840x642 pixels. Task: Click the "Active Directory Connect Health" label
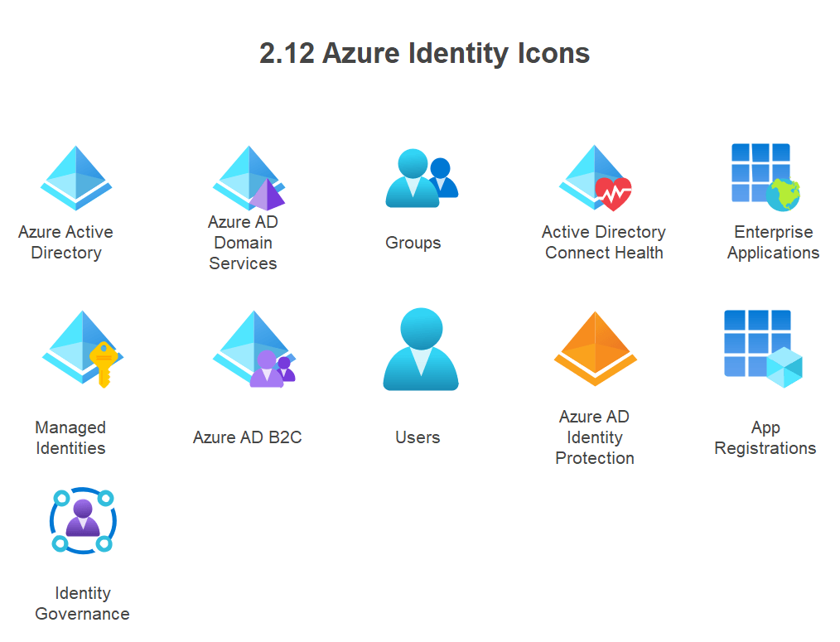coord(604,242)
